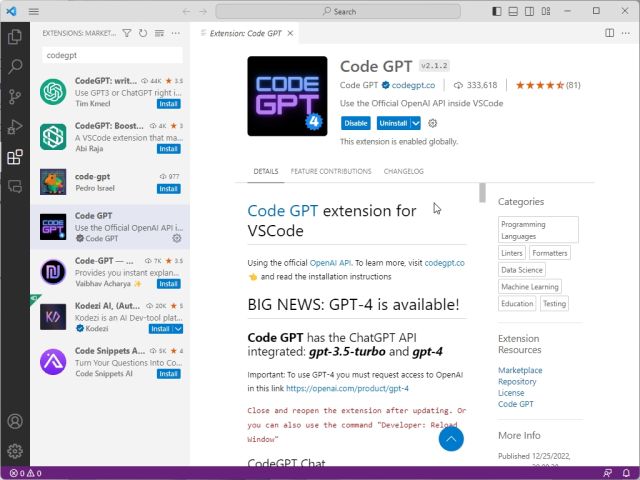This screenshot has height=480, width=640.
Task: Disable the Code GPT extension
Action: point(356,123)
